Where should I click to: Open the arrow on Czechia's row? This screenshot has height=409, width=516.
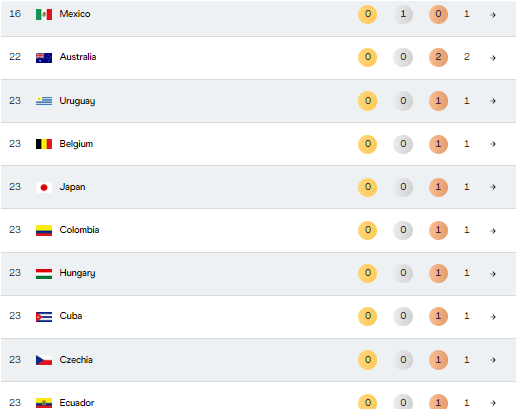[x=493, y=360]
